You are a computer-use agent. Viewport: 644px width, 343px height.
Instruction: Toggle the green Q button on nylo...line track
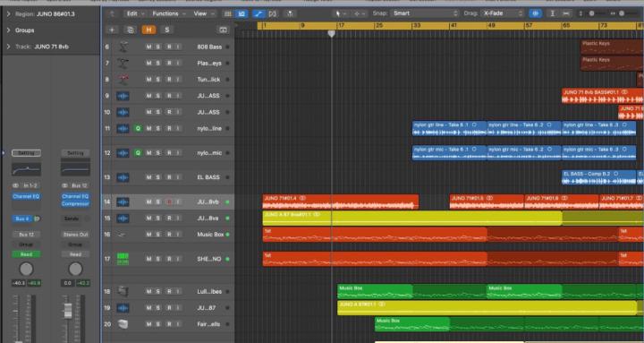click(x=138, y=128)
